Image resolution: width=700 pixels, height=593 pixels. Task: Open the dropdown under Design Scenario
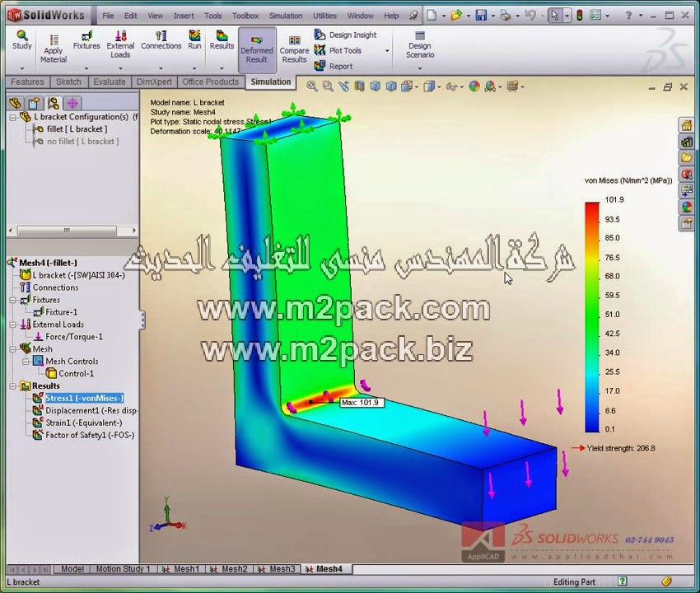click(x=420, y=68)
